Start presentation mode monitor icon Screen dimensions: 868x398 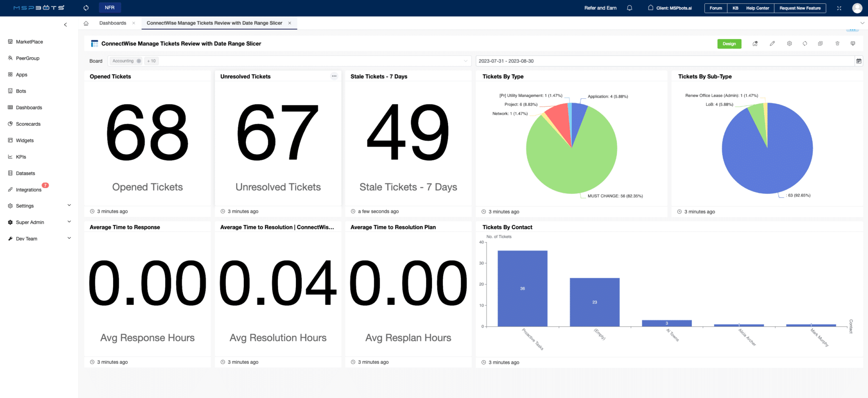853,44
